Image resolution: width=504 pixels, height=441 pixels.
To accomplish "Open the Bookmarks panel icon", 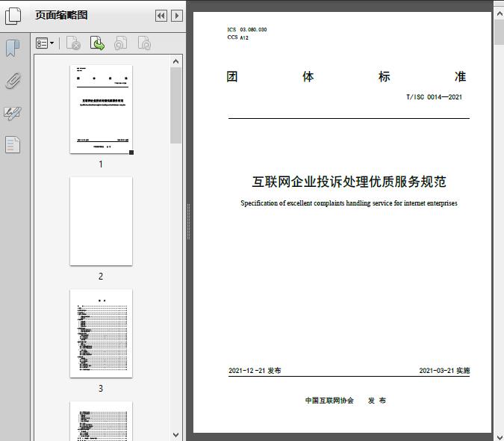I will pos(13,49).
